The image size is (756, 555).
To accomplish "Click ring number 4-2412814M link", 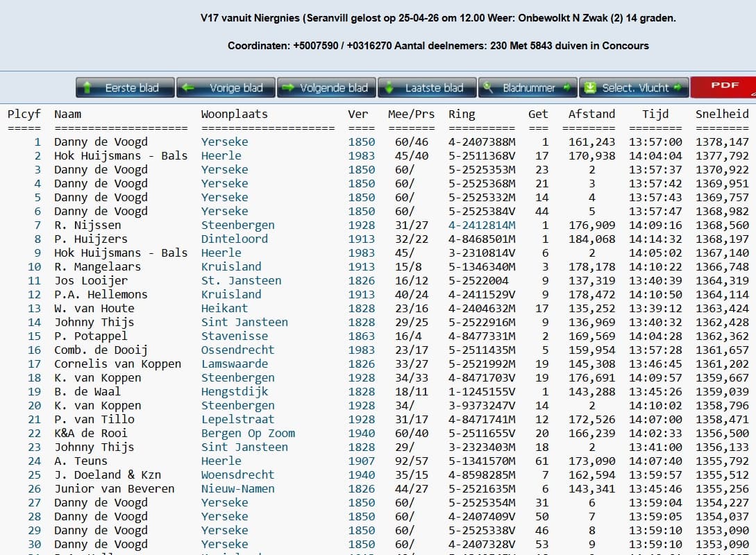I will 482,225.
